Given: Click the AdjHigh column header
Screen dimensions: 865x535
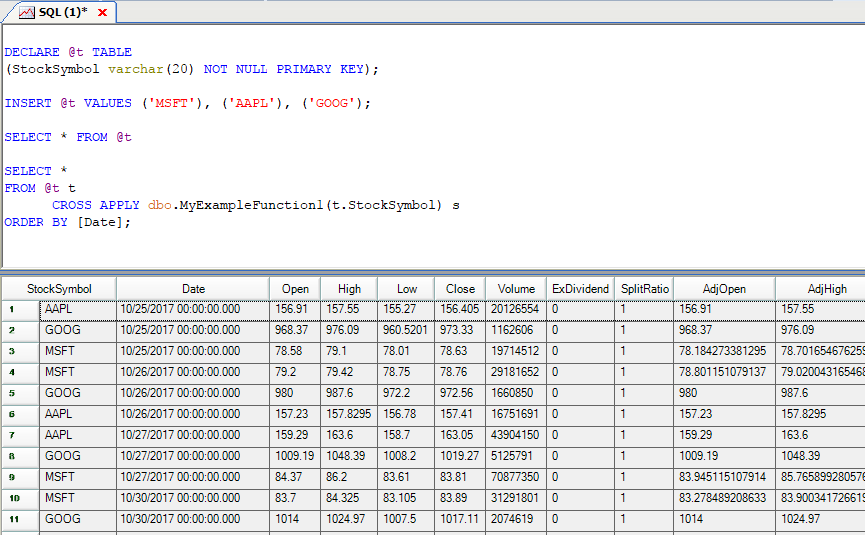Looking at the screenshot, I should point(821,289).
